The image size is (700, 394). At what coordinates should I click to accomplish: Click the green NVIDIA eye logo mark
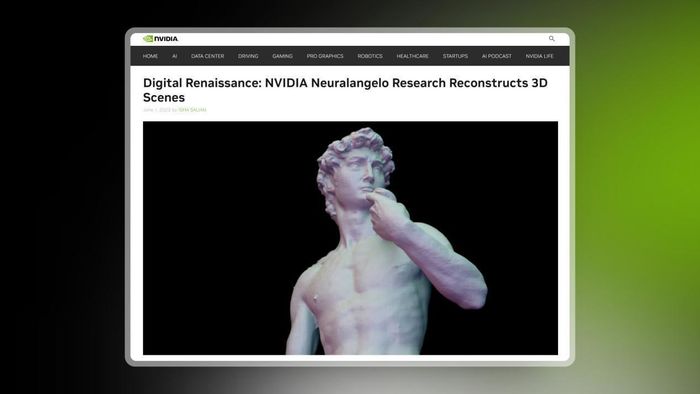(148, 39)
